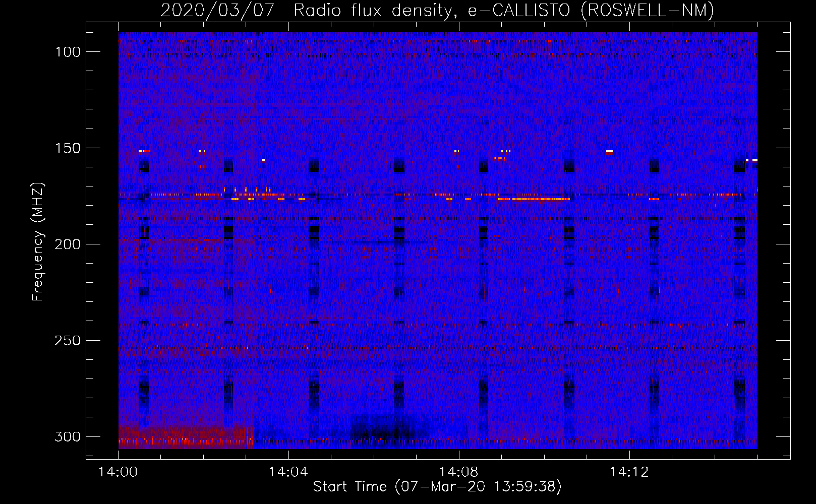
Task: Click the 14:12 time tick label
Action: 629,472
